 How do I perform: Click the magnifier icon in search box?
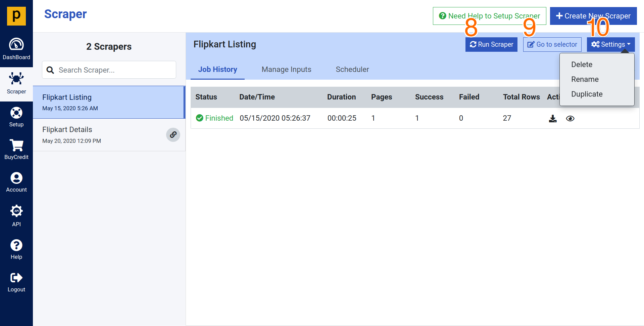click(50, 70)
